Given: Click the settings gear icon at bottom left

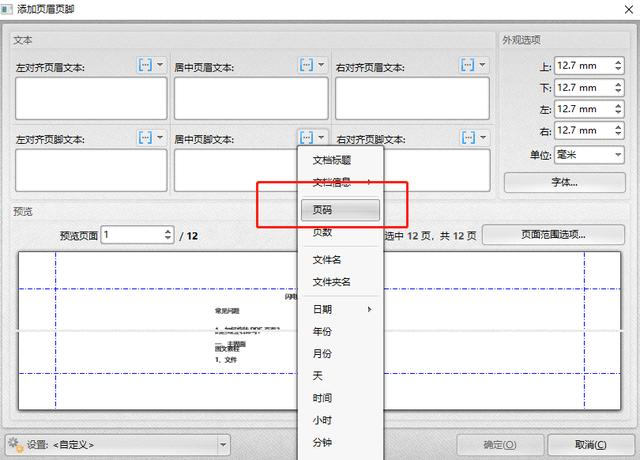Looking at the screenshot, I should point(16,444).
